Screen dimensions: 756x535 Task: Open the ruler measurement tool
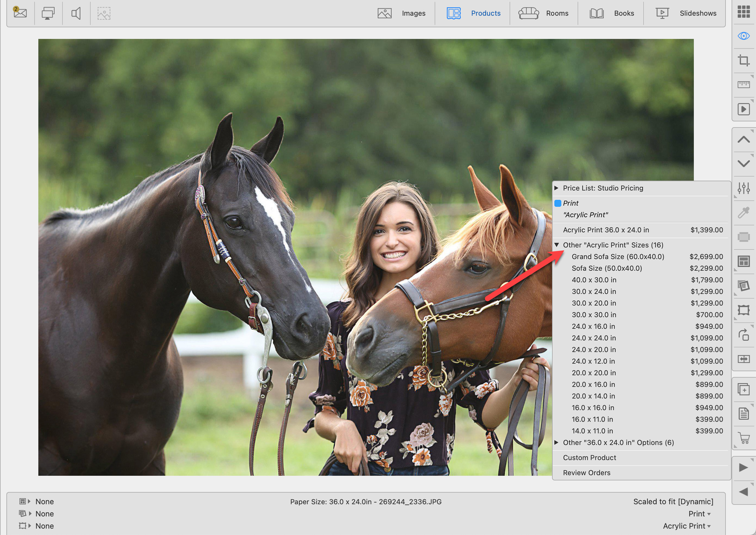(743, 85)
